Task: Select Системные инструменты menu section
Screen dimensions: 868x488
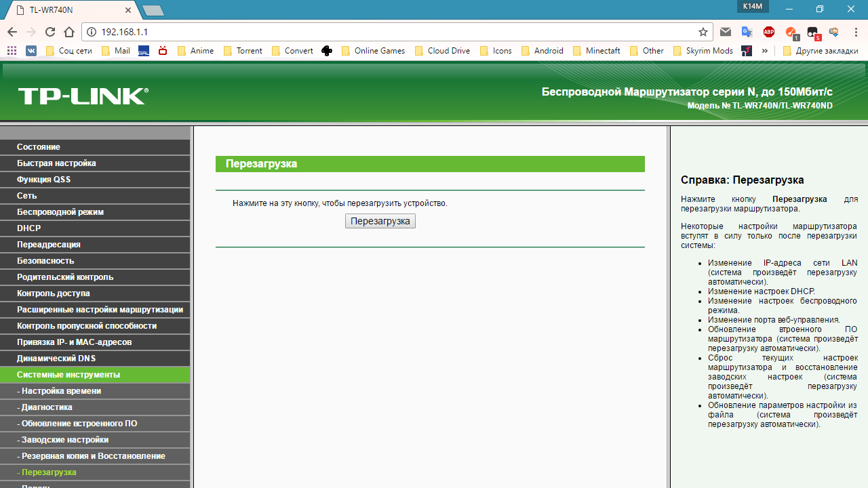Action: tap(95, 375)
